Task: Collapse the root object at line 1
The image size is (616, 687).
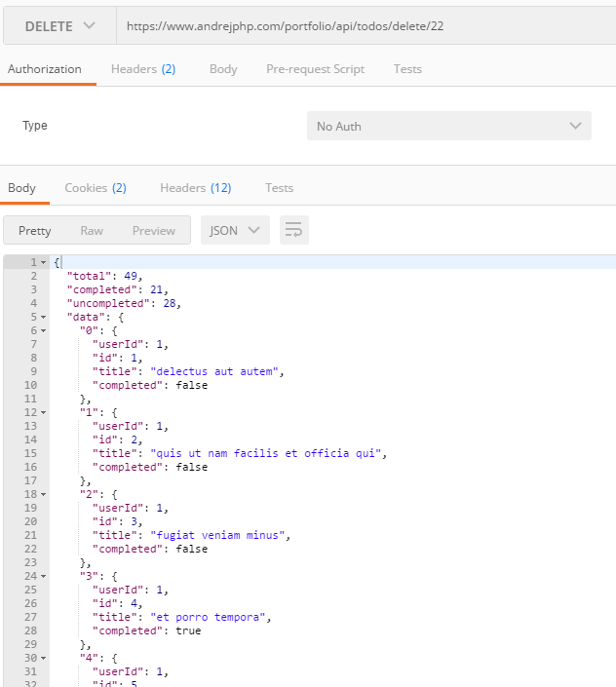Action: [44, 262]
